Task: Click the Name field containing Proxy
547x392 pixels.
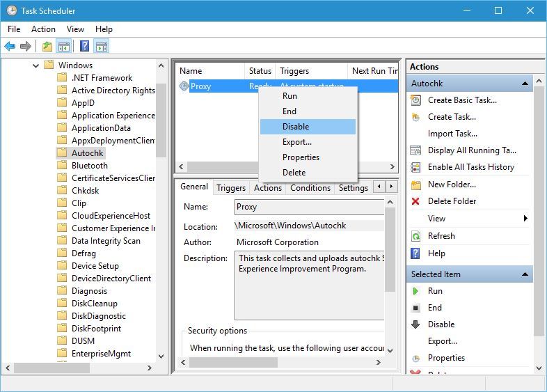Action: (x=310, y=207)
